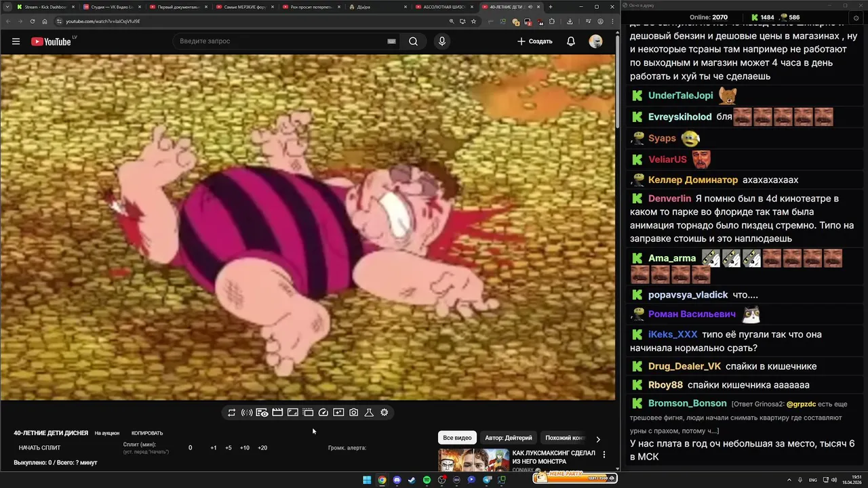This screenshot has height=488, width=868.
Task: Navigate back with the browser back arrow
Action: point(8,21)
